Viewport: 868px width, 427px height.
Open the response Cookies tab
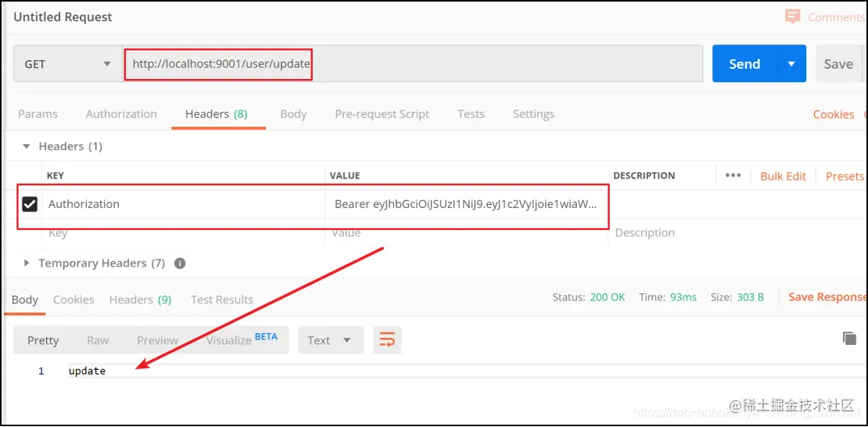point(74,300)
